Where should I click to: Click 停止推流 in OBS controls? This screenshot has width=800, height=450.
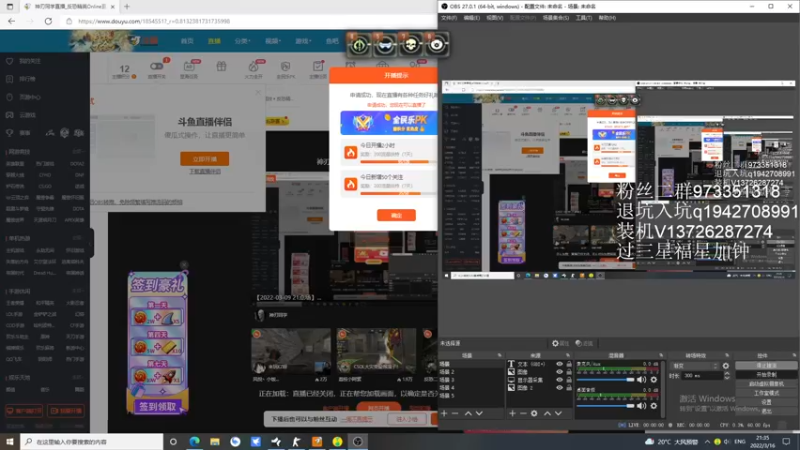pos(766,365)
